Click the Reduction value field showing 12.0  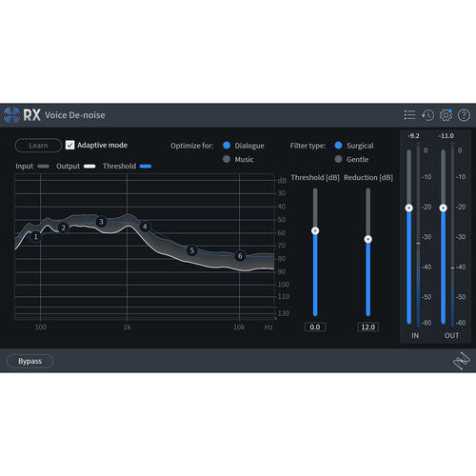pos(368,327)
